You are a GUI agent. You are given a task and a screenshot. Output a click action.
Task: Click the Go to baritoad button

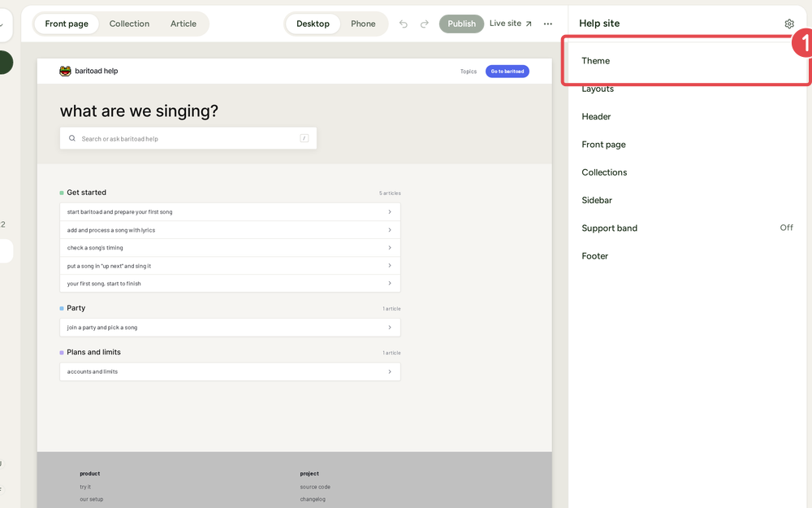point(507,71)
